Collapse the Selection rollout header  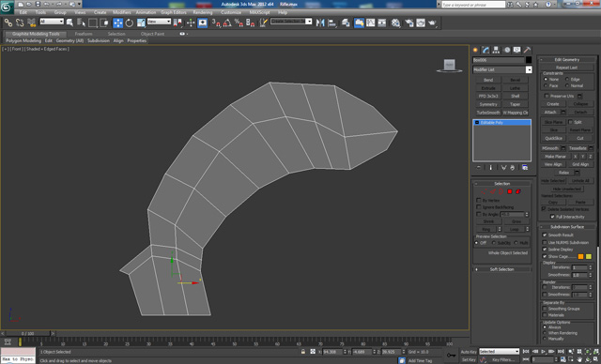(502, 184)
